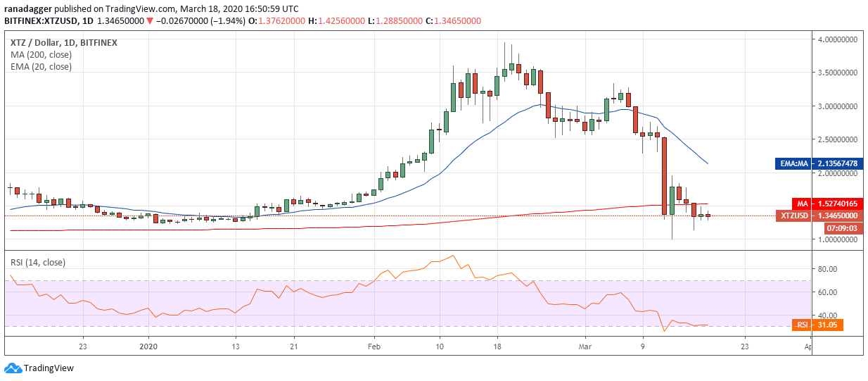This screenshot has width=868, height=381.
Task: Click the XTZUSD 1.34650000 price label
Action: [x=818, y=216]
